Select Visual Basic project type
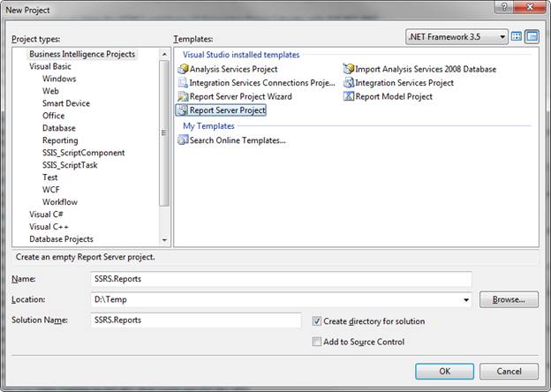 point(50,66)
